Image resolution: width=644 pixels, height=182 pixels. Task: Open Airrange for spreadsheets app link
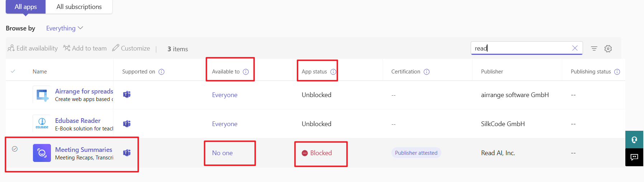pos(84,91)
